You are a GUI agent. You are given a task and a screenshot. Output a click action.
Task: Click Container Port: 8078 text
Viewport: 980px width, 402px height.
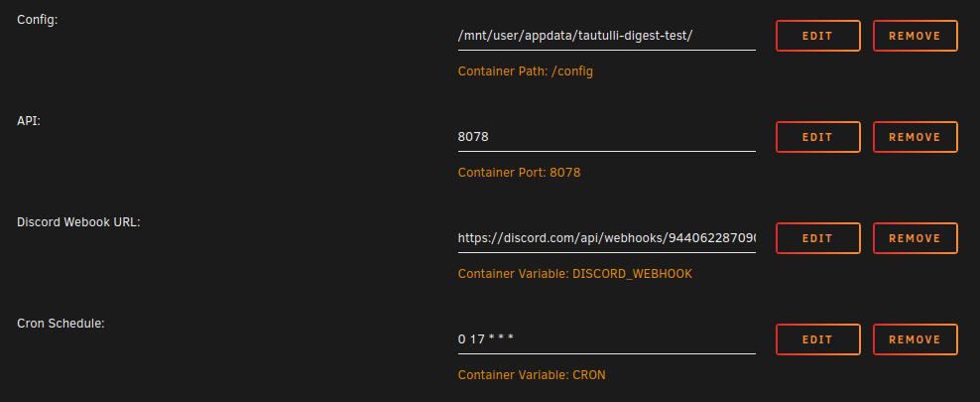click(520, 173)
